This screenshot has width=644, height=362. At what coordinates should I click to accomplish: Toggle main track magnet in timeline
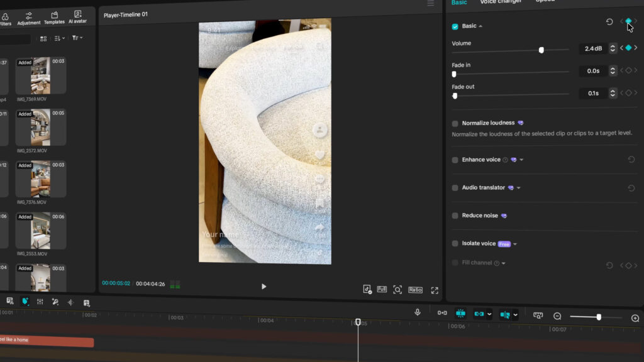(x=442, y=313)
